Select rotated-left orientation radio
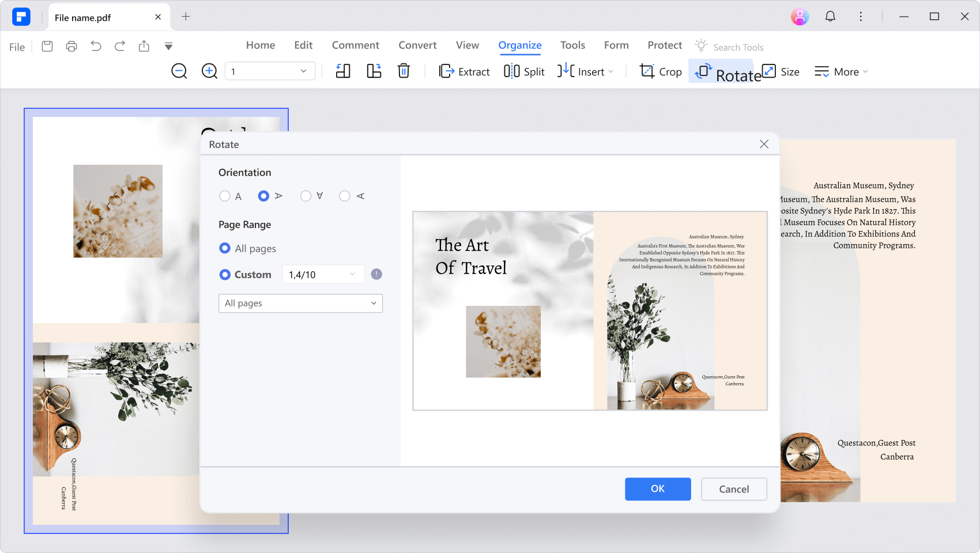Viewport: 980px width, 553px height. click(345, 196)
